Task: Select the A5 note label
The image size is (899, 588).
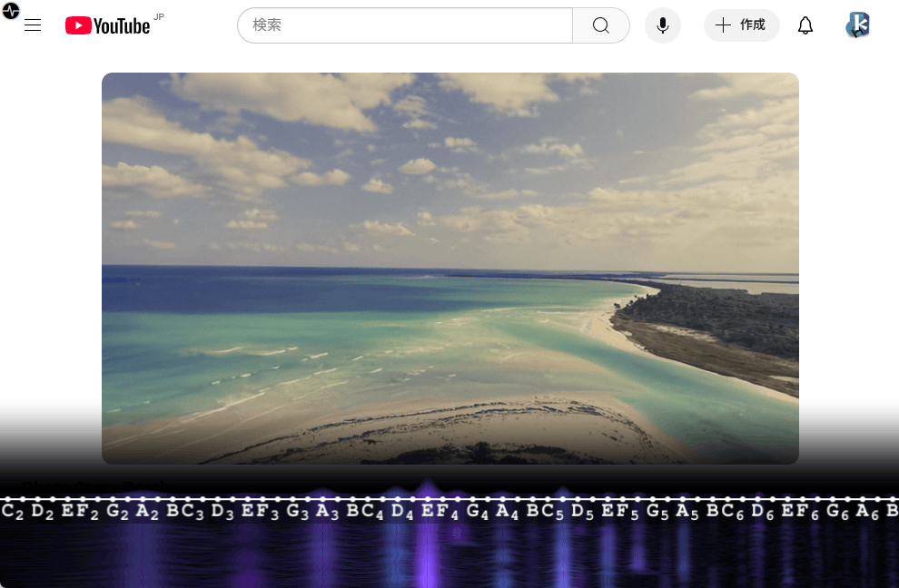Action: point(687,511)
